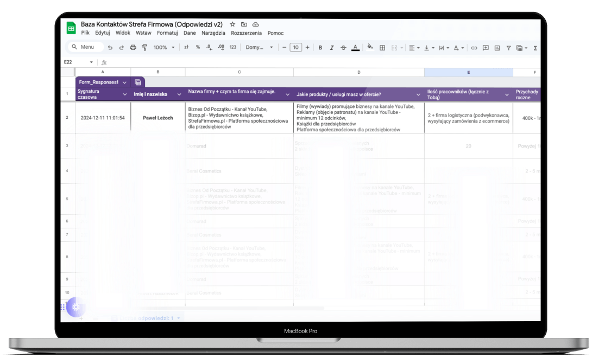
Task: Click the font size field showing 10
Action: click(x=295, y=47)
